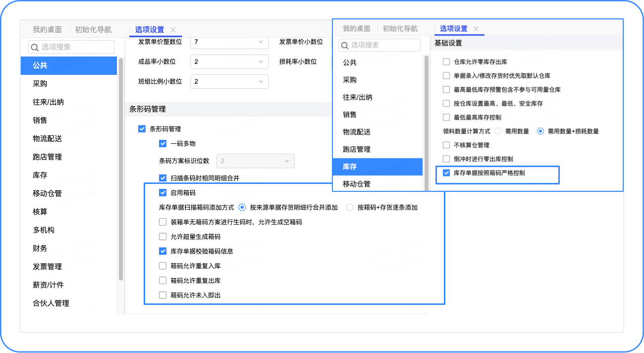Open the 发票单价整数位 dropdown

point(229,42)
